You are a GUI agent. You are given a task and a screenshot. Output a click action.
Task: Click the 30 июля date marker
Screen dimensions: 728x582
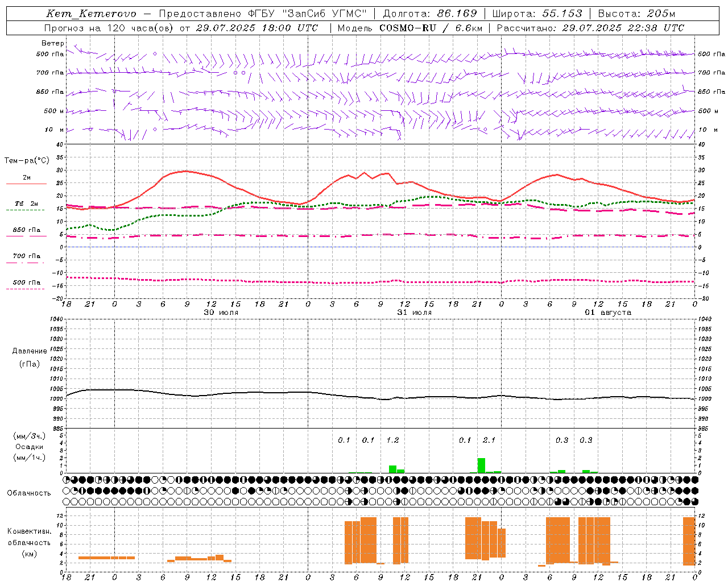[221, 313]
